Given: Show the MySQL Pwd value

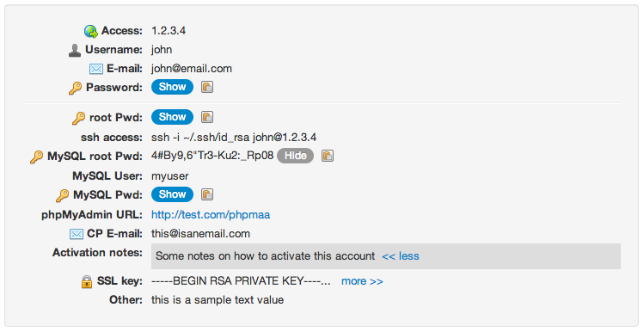Looking at the screenshot, I should click(x=172, y=194).
